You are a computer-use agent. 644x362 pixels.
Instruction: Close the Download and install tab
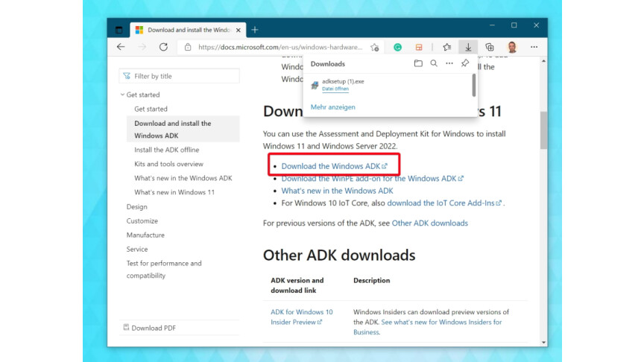click(239, 30)
